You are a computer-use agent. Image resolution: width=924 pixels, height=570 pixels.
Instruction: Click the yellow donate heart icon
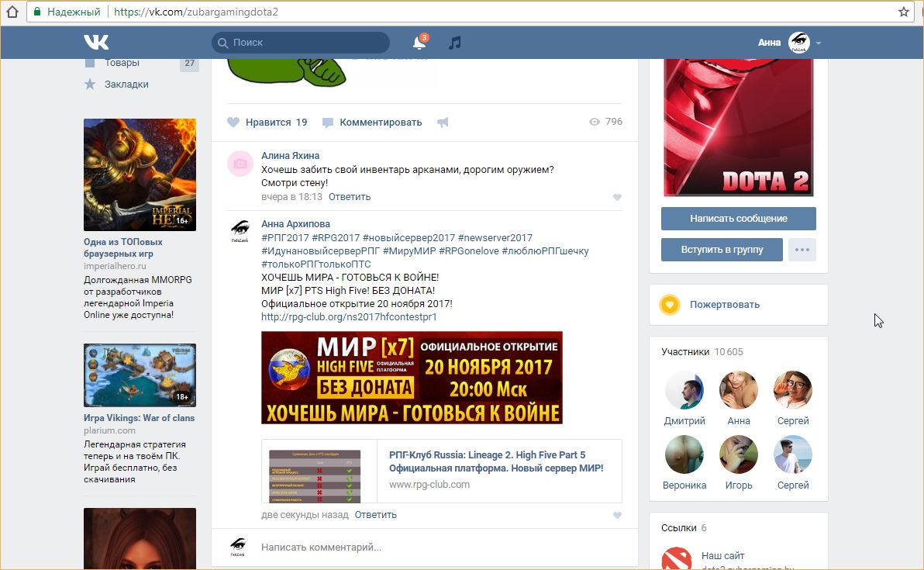click(670, 305)
